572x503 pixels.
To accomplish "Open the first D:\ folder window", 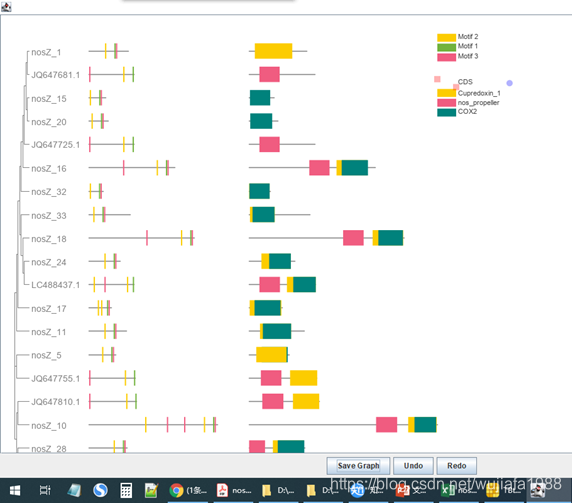I will (278, 491).
